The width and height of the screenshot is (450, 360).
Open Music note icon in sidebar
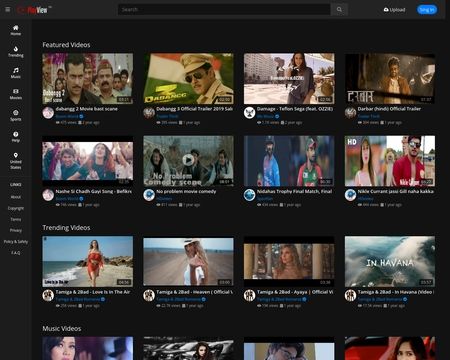(x=16, y=73)
